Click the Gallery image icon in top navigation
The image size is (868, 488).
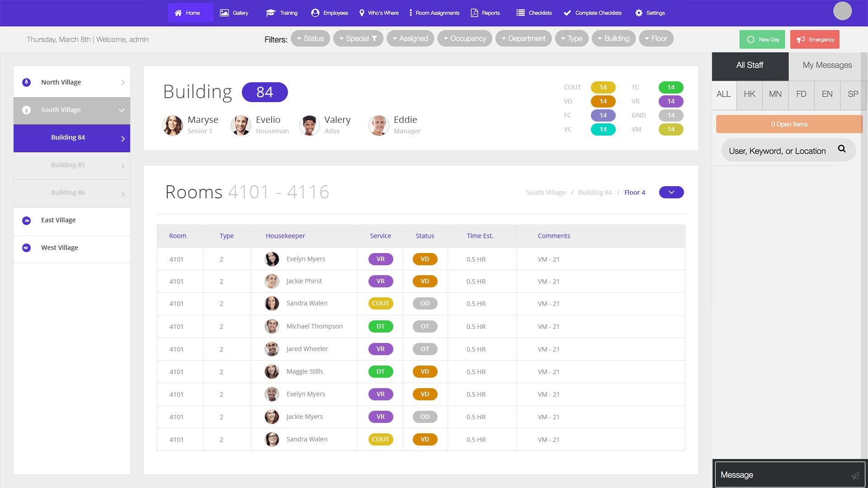click(224, 13)
